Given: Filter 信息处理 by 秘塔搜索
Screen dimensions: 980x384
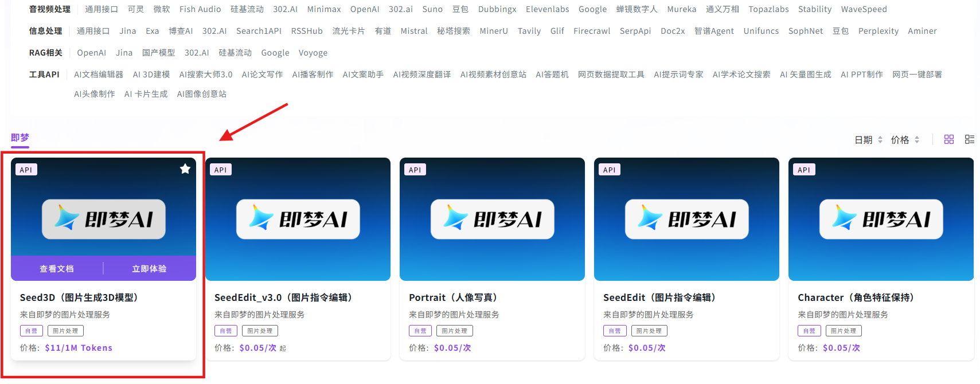Looking at the screenshot, I should (x=454, y=31).
